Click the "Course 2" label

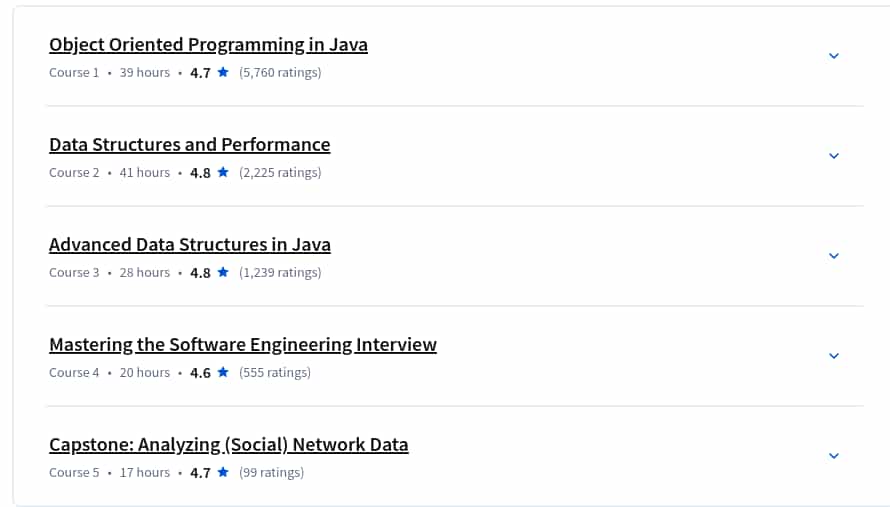click(x=74, y=173)
